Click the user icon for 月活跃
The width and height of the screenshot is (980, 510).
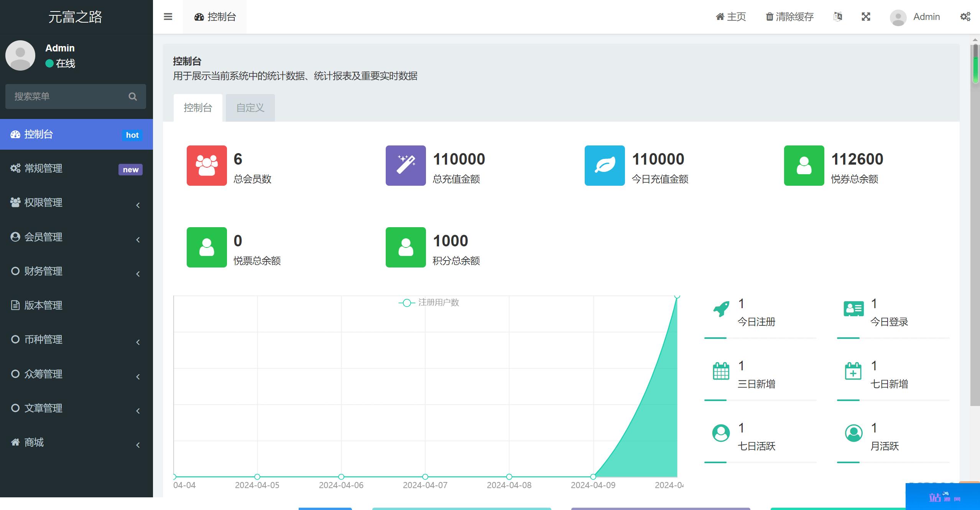(x=853, y=433)
